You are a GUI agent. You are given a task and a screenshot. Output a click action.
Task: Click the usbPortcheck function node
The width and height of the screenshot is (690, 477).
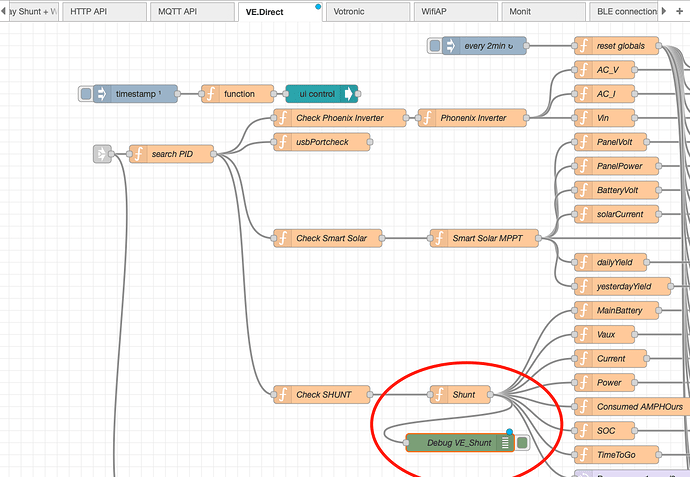click(321, 142)
